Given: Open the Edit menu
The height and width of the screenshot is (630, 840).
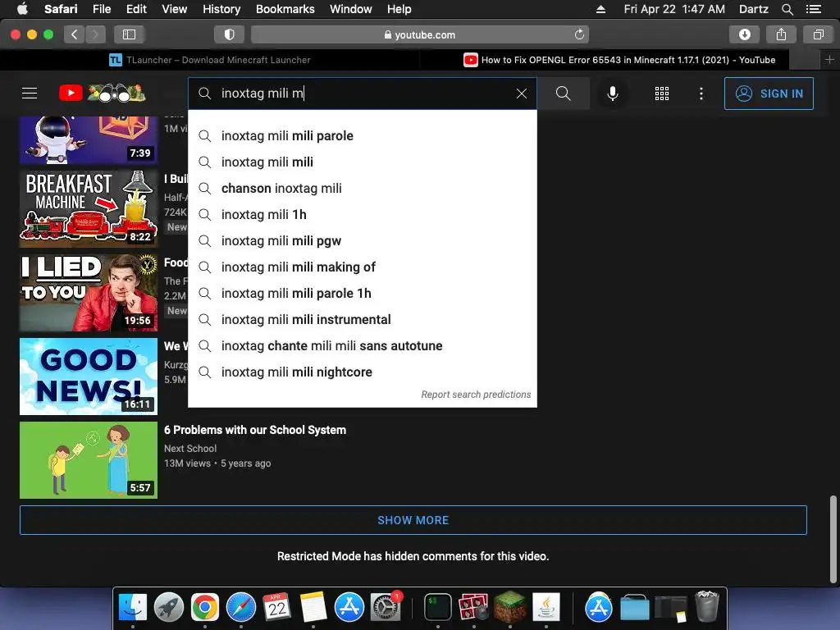Looking at the screenshot, I should [136, 9].
